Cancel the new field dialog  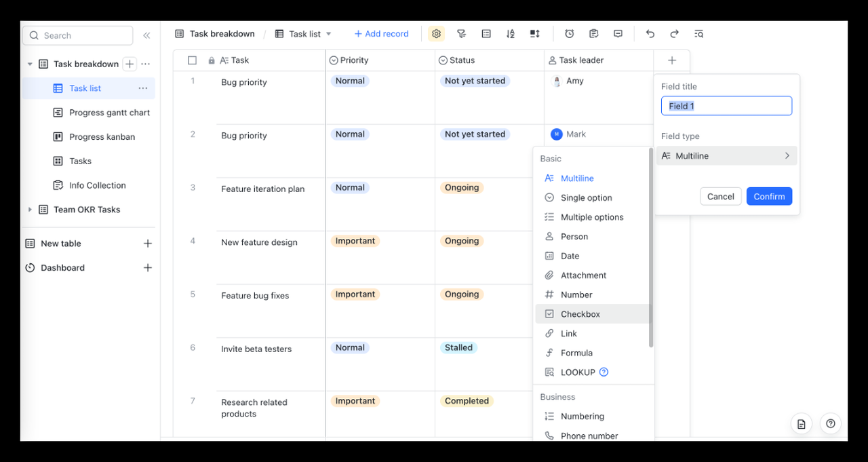720,197
